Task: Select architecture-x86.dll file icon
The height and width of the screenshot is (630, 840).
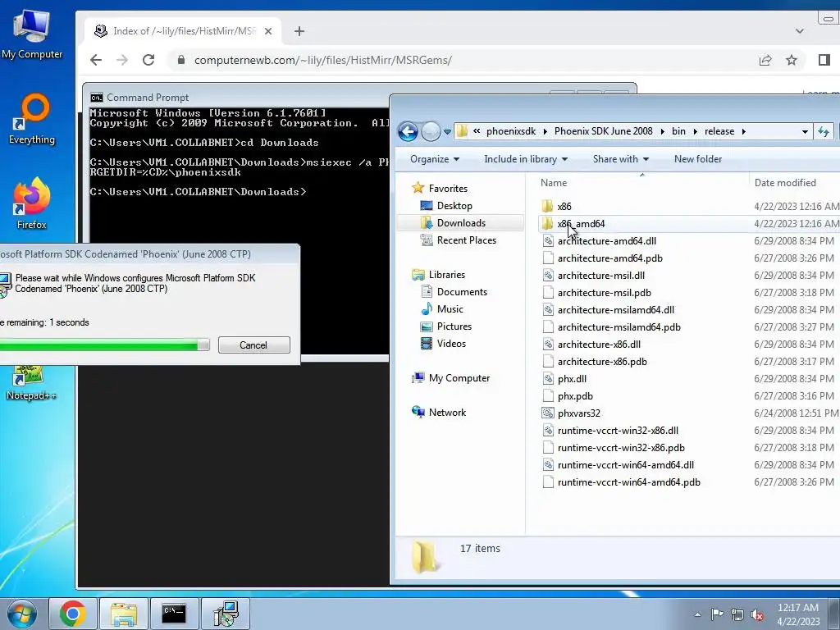Action: (547, 345)
